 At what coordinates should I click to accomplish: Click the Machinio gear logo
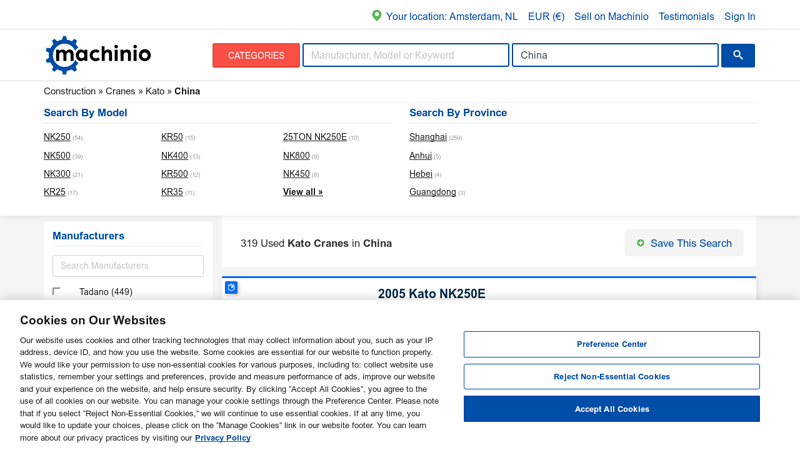pos(98,55)
